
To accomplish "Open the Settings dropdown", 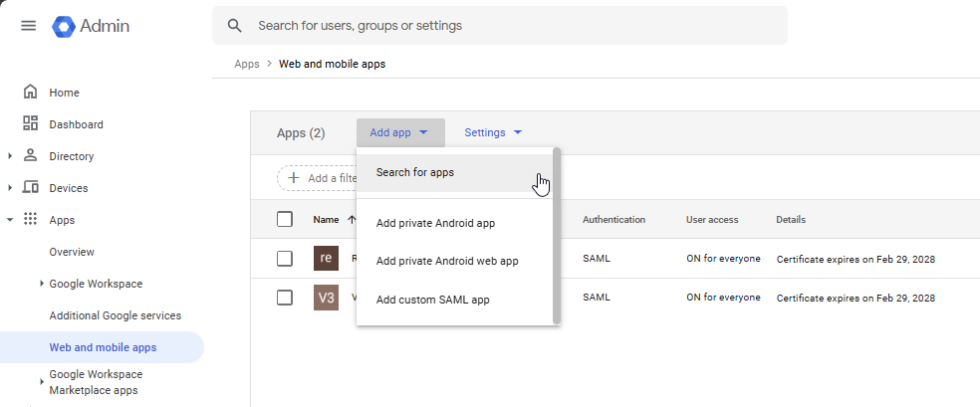I will pos(493,132).
